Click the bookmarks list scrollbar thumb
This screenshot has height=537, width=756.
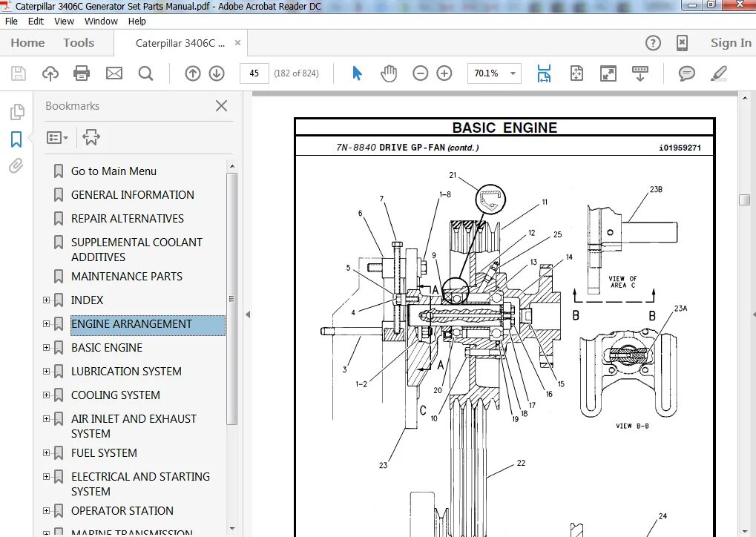click(232, 299)
